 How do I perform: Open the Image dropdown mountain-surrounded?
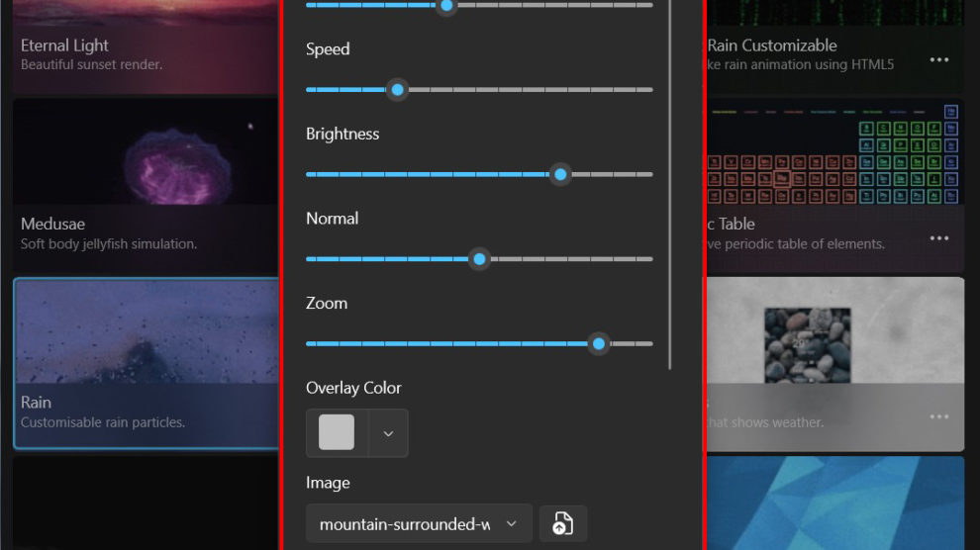pos(419,523)
